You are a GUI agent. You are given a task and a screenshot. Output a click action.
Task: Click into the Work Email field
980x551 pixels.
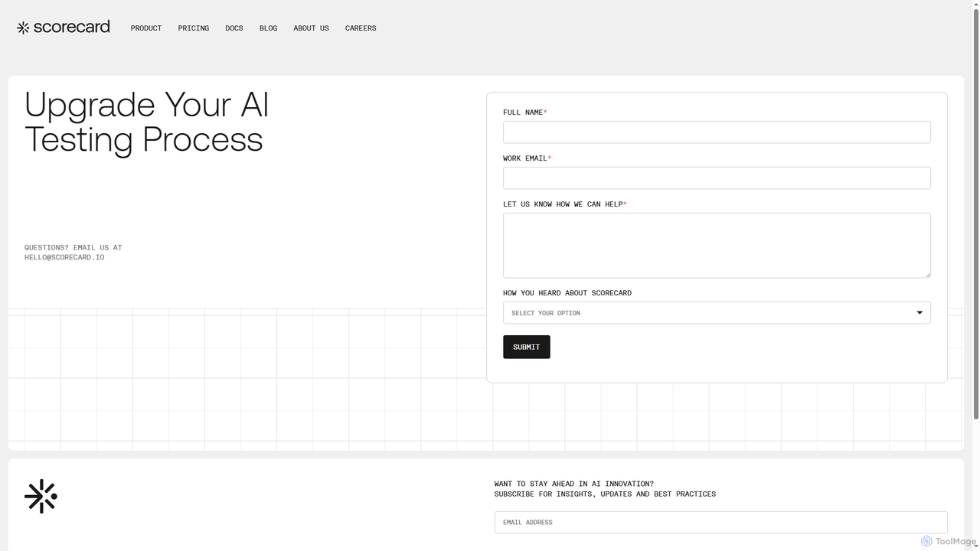pos(717,178)
